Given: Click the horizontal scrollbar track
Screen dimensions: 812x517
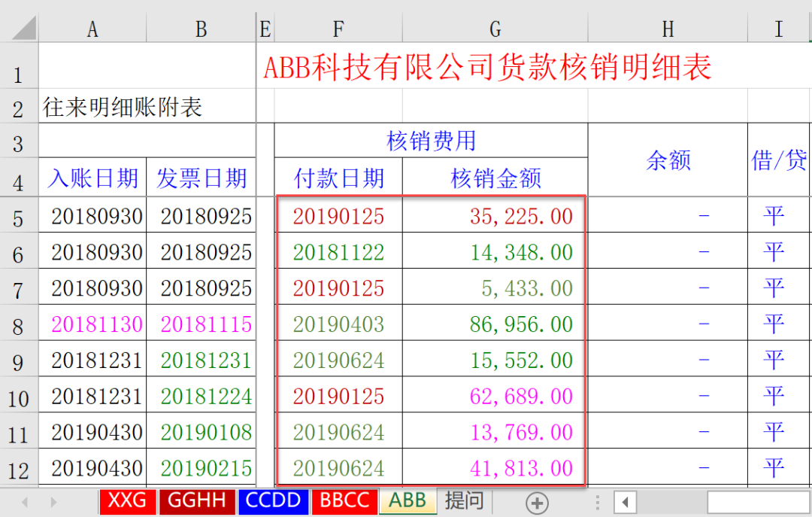Looking at the screenshot, I should point(759,502).
